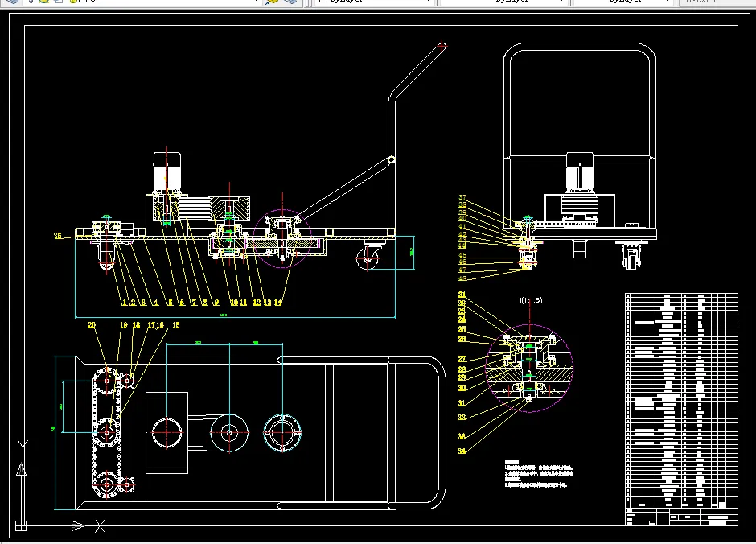The image size is (756, 544).
Task: Select the caster wheel in side view
Action: 631,254
